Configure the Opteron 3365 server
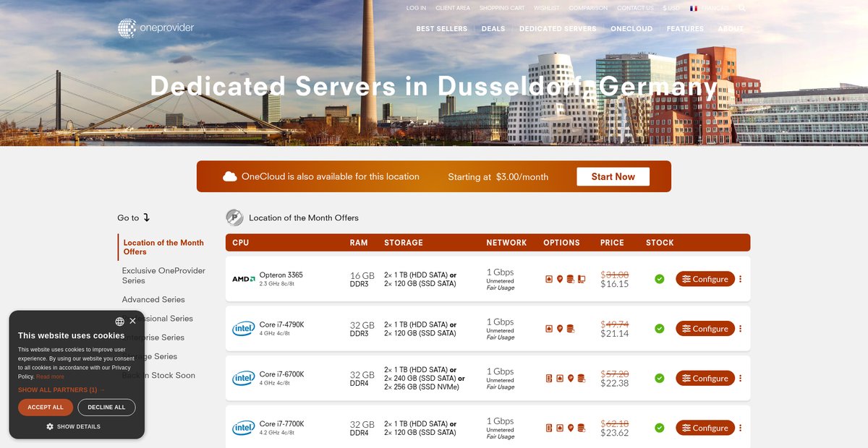This screenshot has width=868, height=448. click(705, 279)
